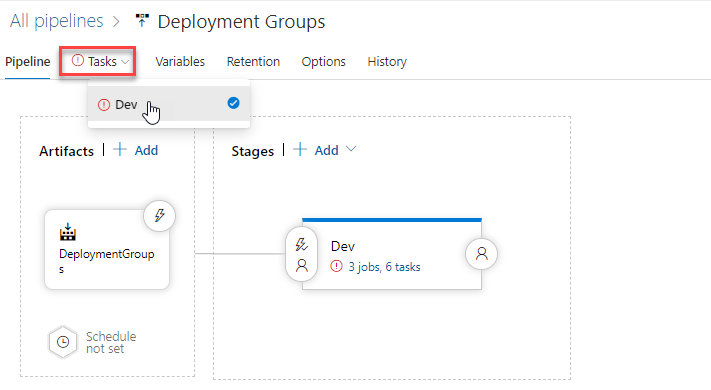Select the Stages section heading
This screenshot has width=711, height=390.
pos(253,151)
